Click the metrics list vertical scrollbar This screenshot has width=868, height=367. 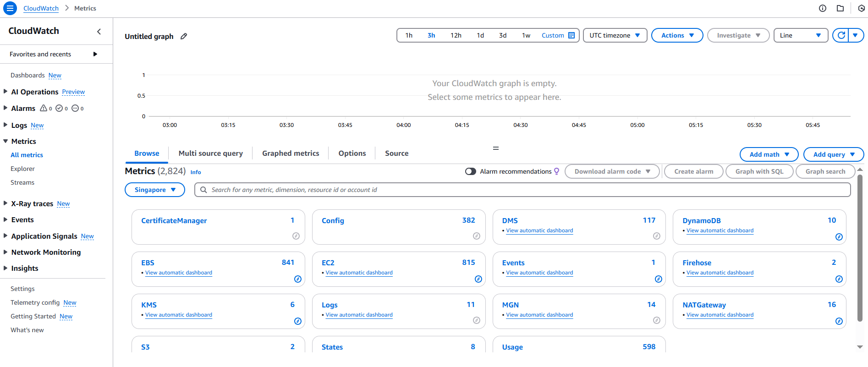tap(860, 248)
